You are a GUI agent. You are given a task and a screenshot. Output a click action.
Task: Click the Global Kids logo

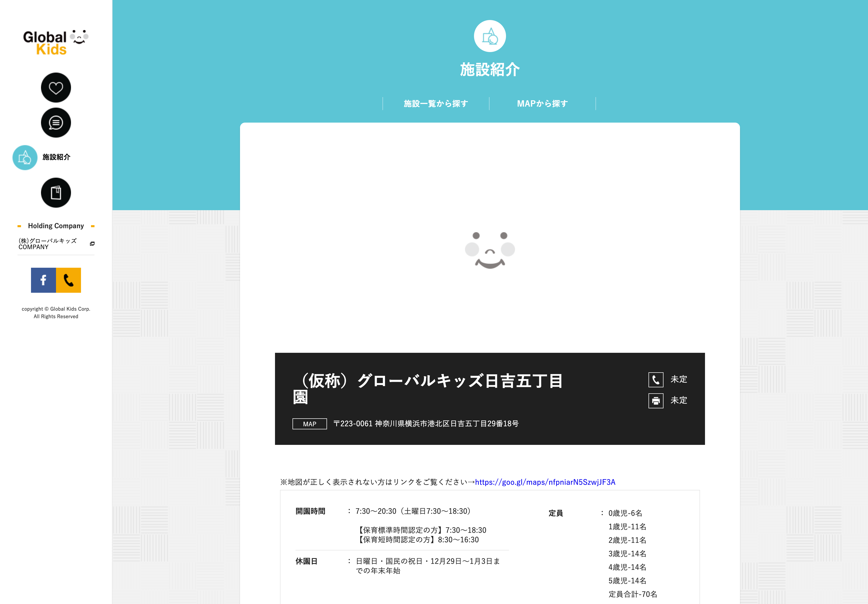[x=56, y=42]
